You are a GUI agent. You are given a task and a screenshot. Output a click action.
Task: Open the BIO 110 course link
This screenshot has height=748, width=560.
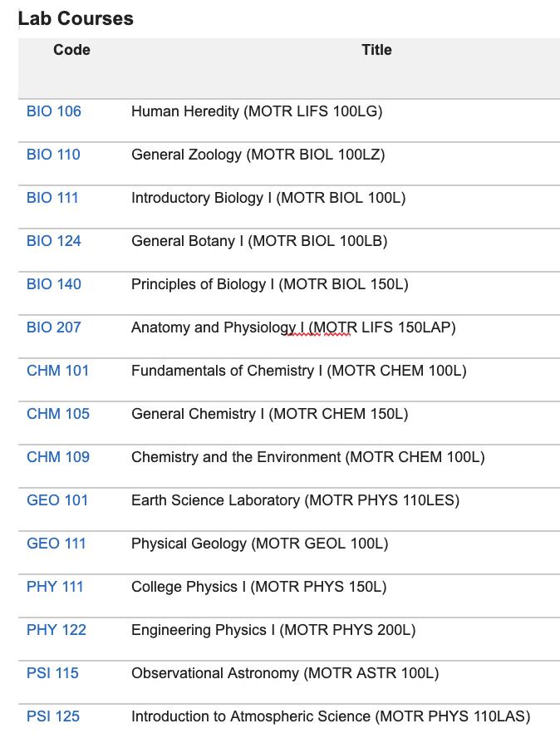pyautogui.click(x=53, y=155)
